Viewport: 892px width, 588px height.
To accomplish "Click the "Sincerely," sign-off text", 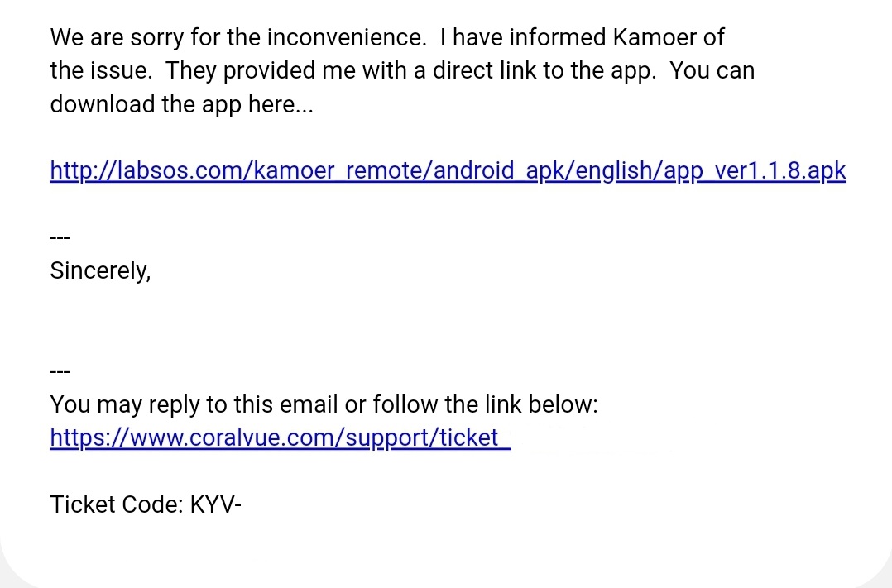I will (x=100, y=270).
